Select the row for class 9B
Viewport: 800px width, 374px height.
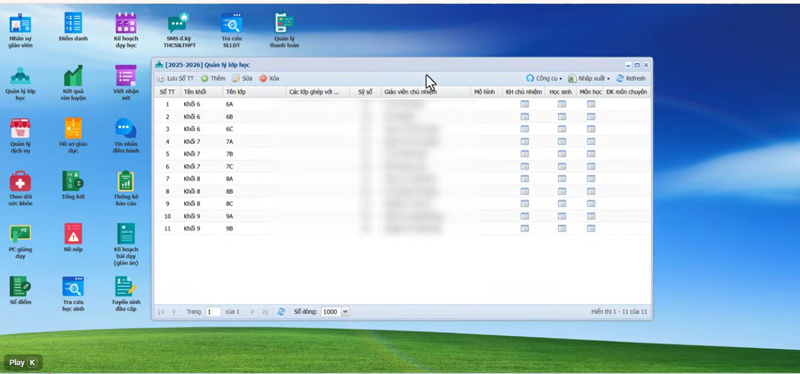(403, 229)
